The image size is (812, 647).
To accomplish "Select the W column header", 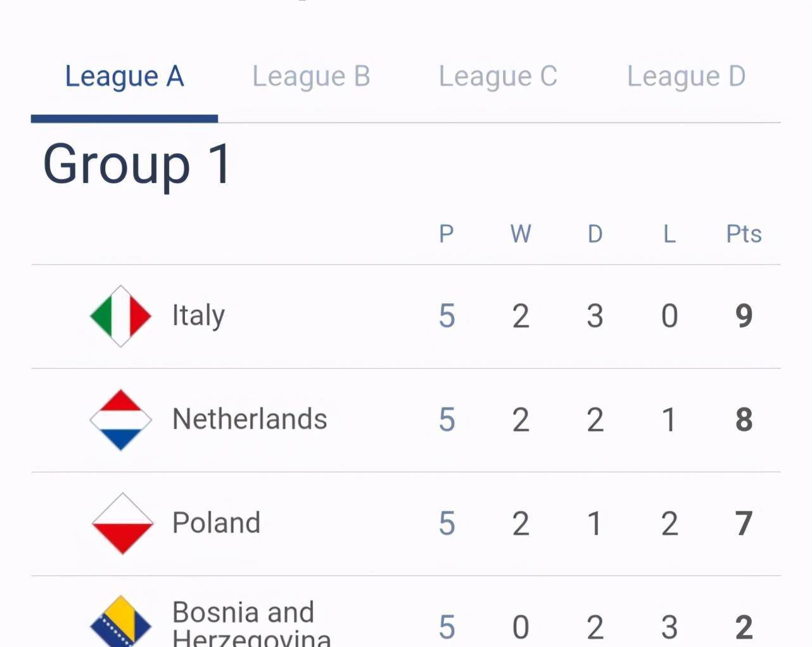I will 521,234.
